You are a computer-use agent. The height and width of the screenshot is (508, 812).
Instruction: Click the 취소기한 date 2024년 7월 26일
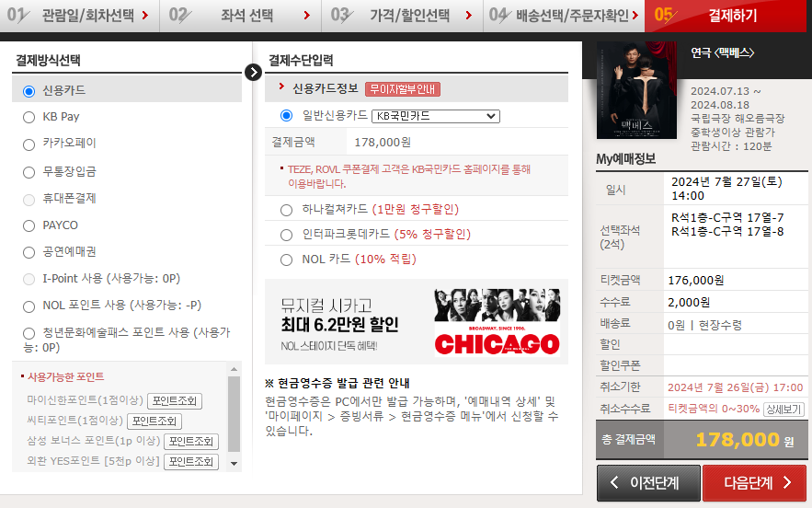click(x=735, y=387)
